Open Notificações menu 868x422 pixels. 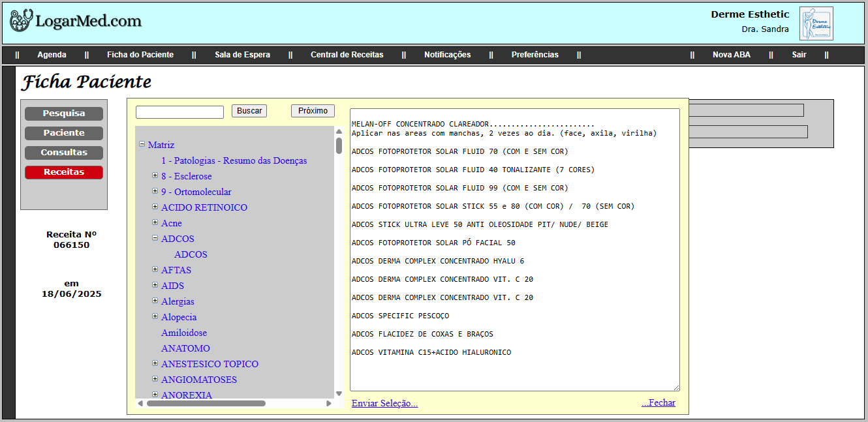(447, 55)
